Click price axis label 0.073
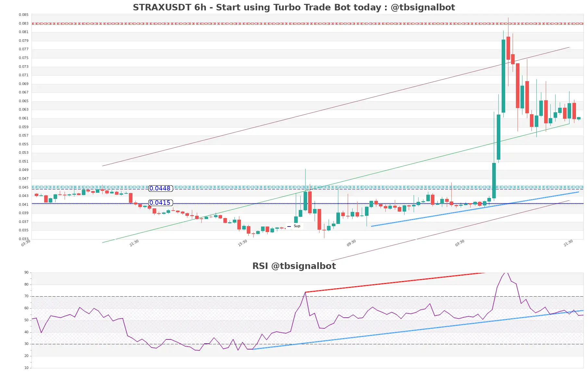The width and height of the screenshot is (588, 392). point(23,67)
